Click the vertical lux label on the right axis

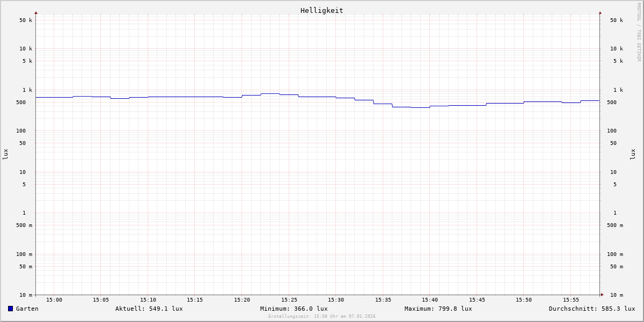[633, 154]
